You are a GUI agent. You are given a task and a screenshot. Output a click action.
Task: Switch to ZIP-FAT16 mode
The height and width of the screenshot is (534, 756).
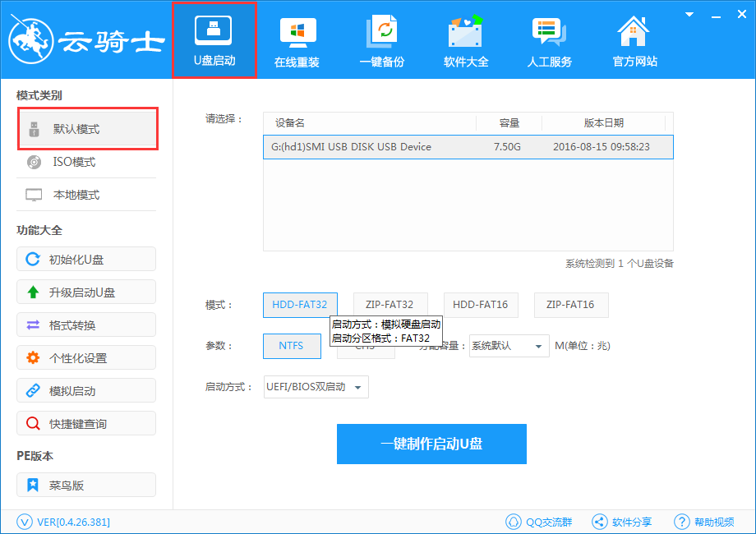pyautogui.click(x=571, y=305)
